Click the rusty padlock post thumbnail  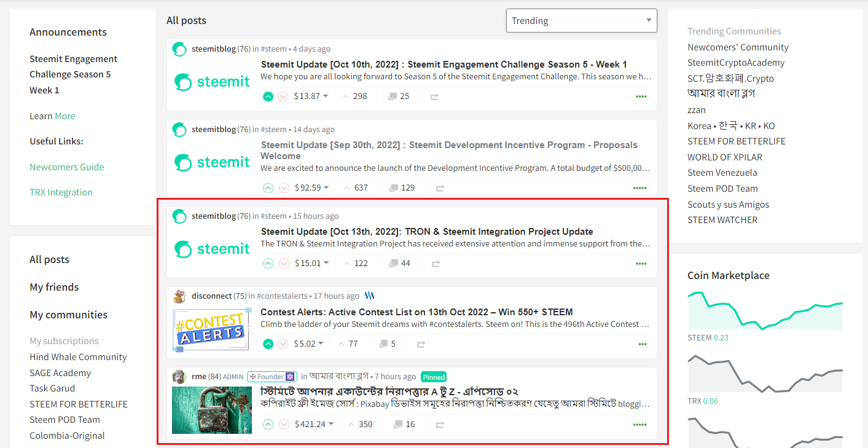coord(212,410)
